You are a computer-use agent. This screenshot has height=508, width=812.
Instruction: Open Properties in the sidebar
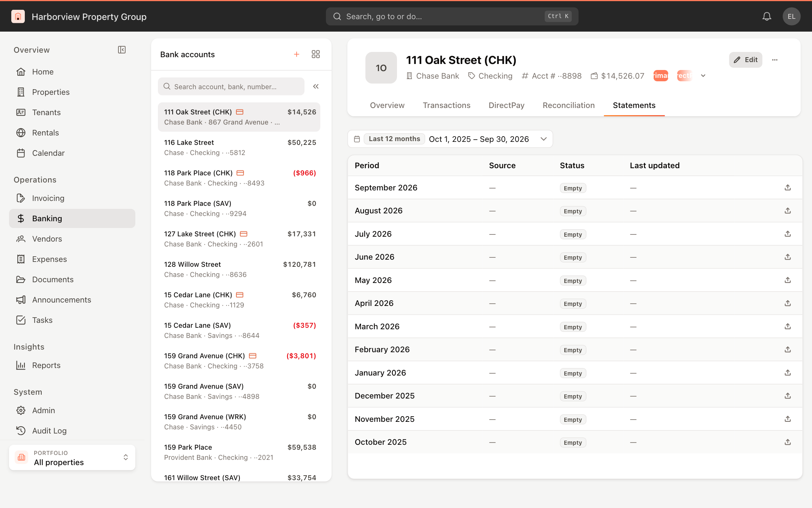(x=72, y=92)
